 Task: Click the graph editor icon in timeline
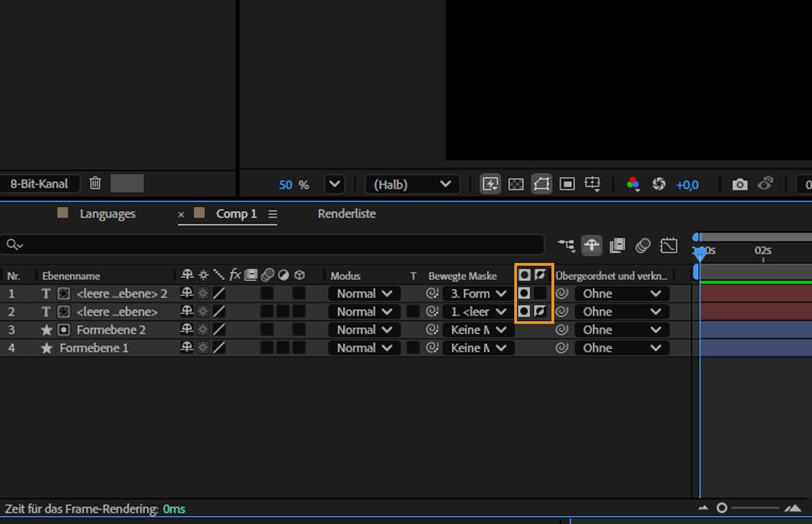coord(669,245)
